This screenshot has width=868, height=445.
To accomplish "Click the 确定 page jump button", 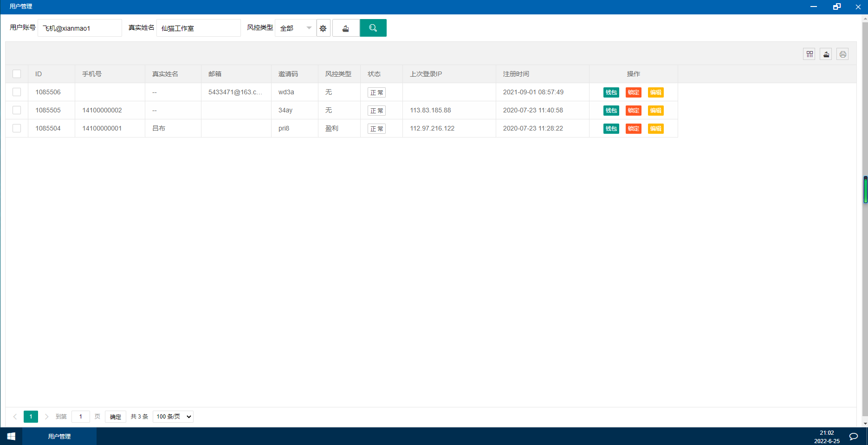I will tap(116, 417).
